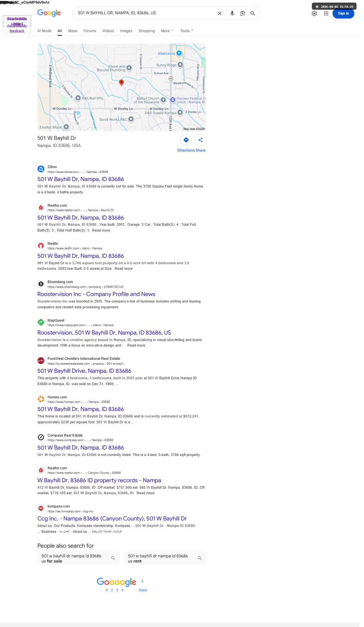
Task: Open the Redfin 501 W Bayhill Dr result
Action: click(81, 256)
